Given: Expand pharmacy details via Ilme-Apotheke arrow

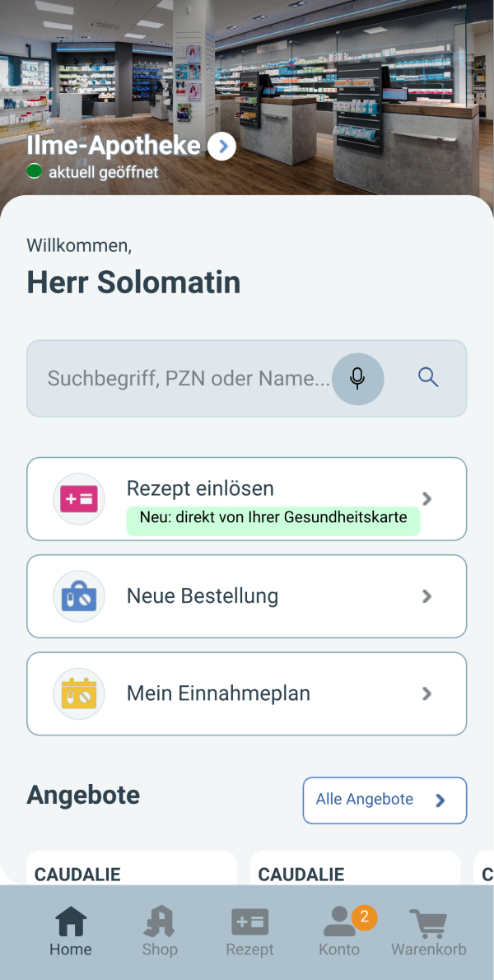Looking at the screenshot, I should point(221,146).
